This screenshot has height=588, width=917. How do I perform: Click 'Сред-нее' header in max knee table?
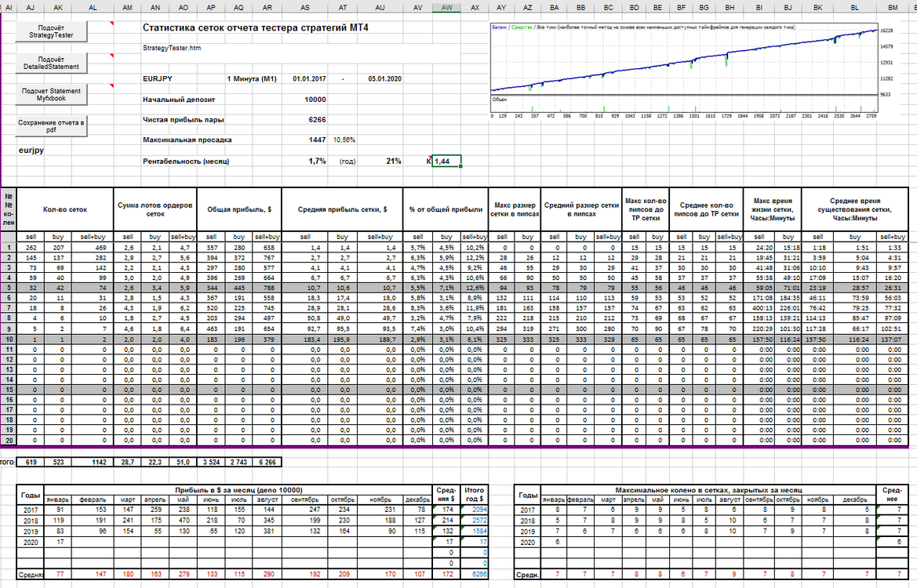(x=891, y=495)
